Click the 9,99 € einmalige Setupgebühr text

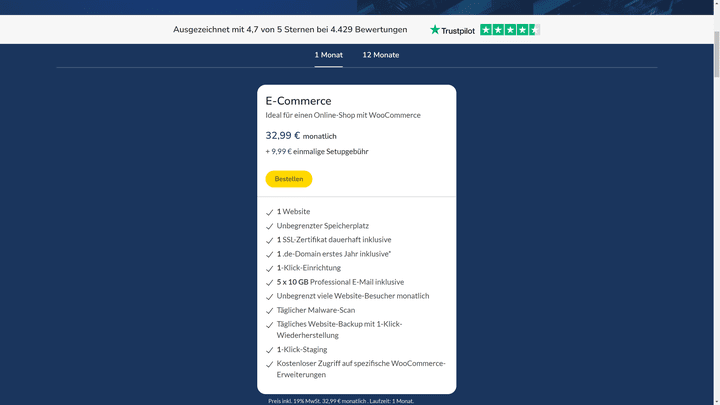317,152
